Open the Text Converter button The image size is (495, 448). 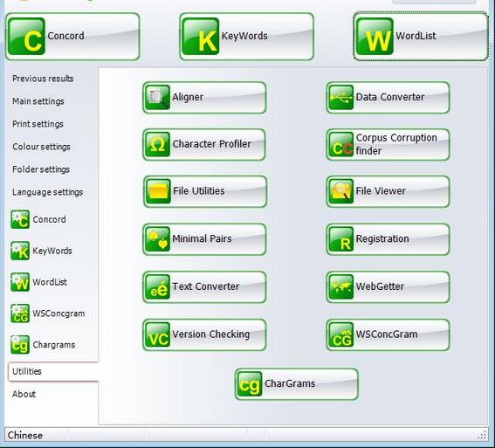click(204, 287)
